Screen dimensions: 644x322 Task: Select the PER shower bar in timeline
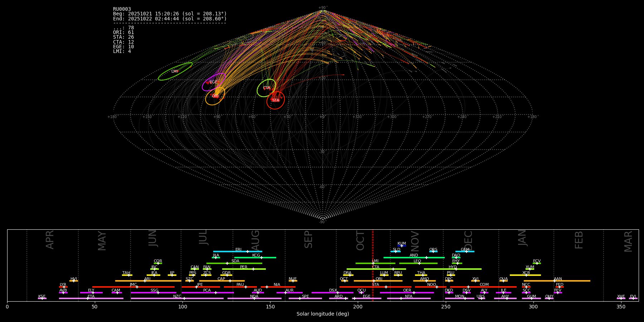pos(244,269)
